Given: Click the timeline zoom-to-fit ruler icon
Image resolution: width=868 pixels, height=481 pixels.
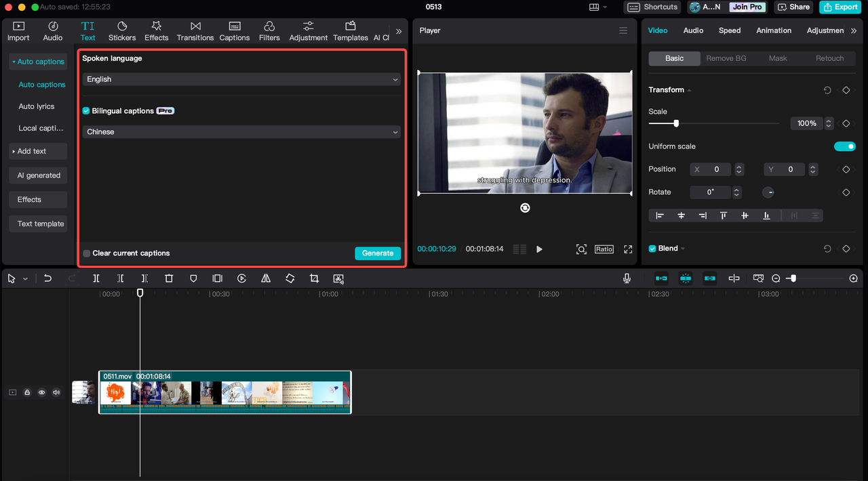Looking at the screenshot, I should pos(758,278).
